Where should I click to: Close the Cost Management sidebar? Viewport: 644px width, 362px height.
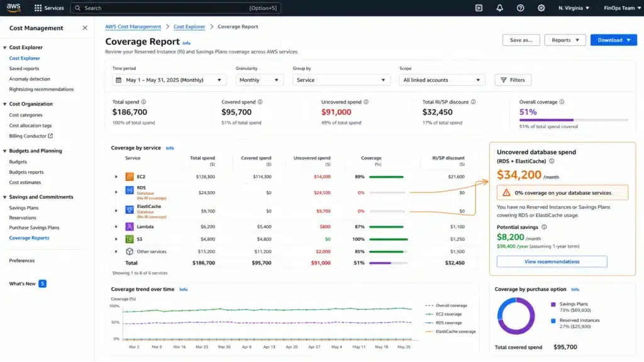click(85, 28)
